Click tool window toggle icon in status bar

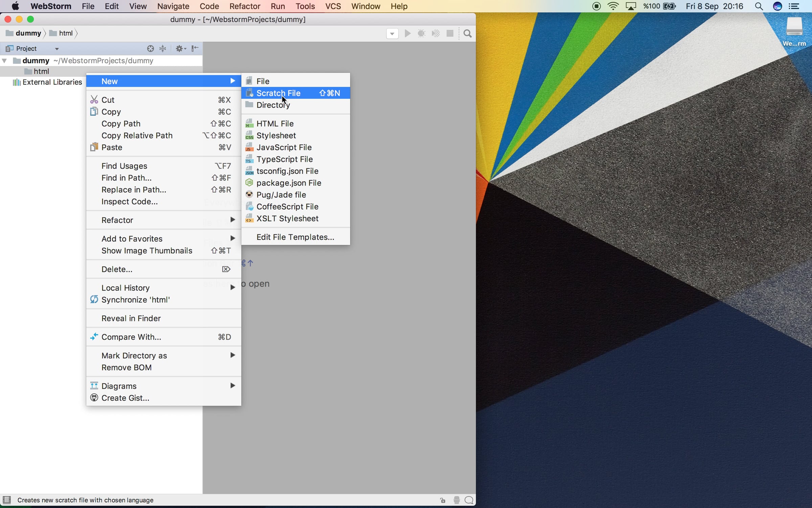(x=7, y=500)
